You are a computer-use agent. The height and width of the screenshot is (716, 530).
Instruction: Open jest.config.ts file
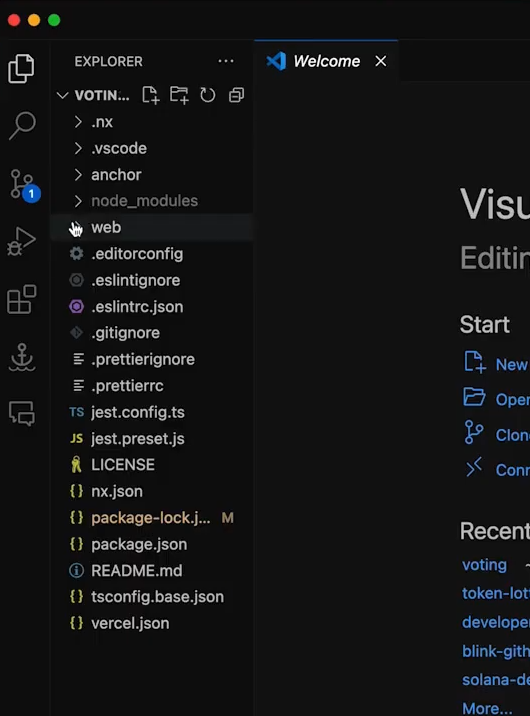(x=151, y=412)
